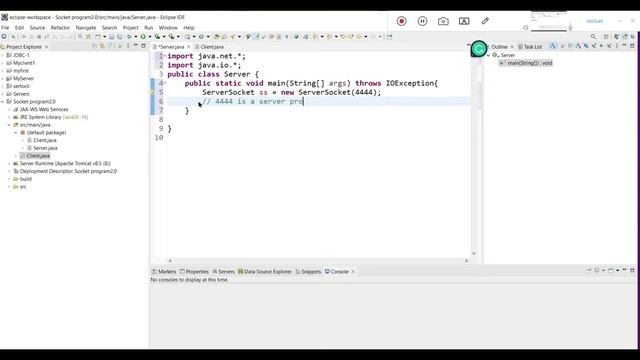Open Project Explorer filter icon
This screenshot has width=640, height=360.
point(110,46)
